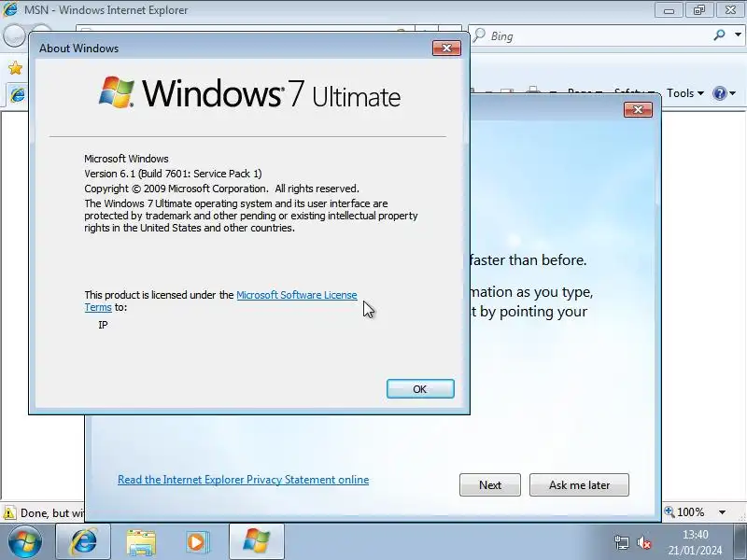The width and height of the screenshot is (747, 560).
Task: Minimize the Internet Explorer window
Action: pos(669,10)
